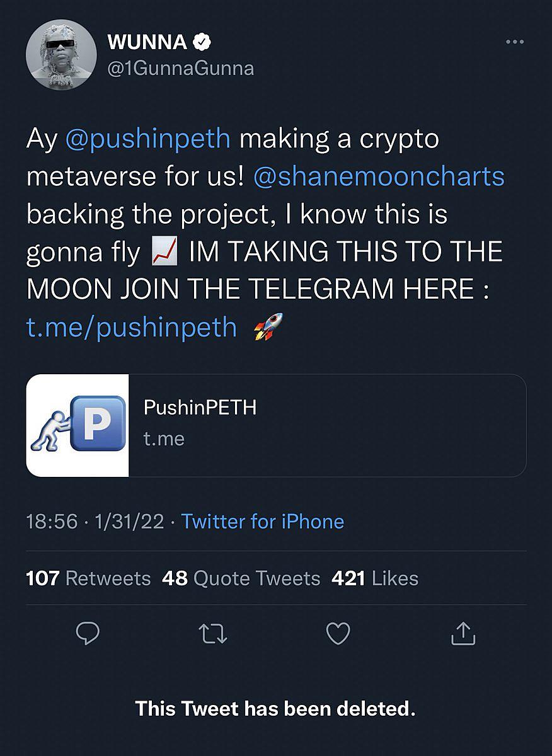Click the Twitter for iPhone source link

263,522
